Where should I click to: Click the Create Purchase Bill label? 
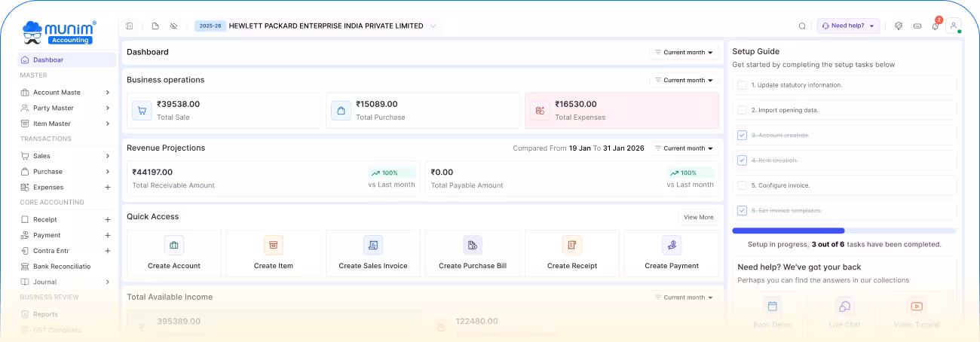click(x=473, y=266)
